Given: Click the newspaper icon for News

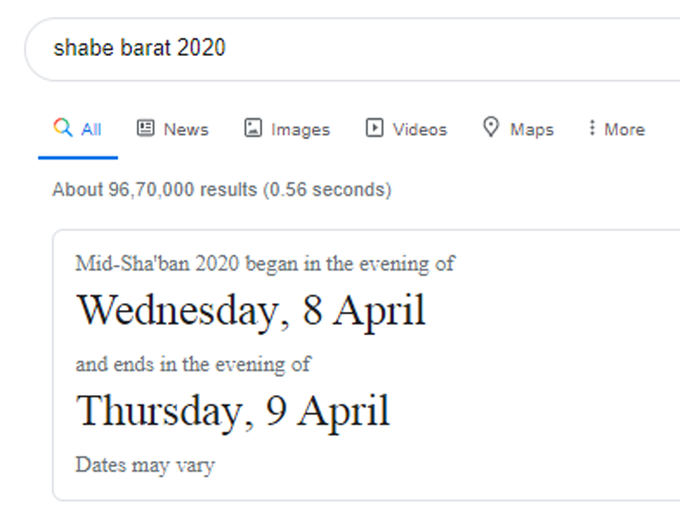Looking at the screenshot, I should (146, 128).
